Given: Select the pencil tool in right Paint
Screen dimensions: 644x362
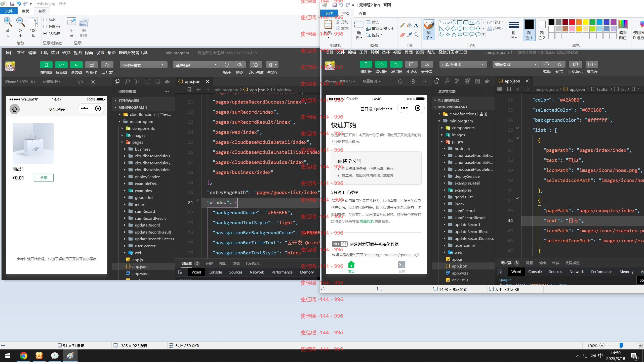Looking at the screenshot, I should (402, 25).
